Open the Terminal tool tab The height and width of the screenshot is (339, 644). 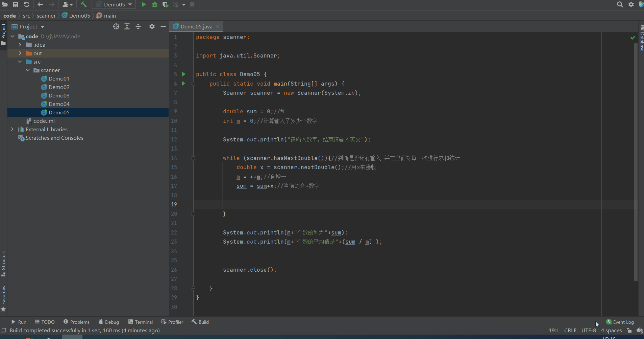pos(141,322)
